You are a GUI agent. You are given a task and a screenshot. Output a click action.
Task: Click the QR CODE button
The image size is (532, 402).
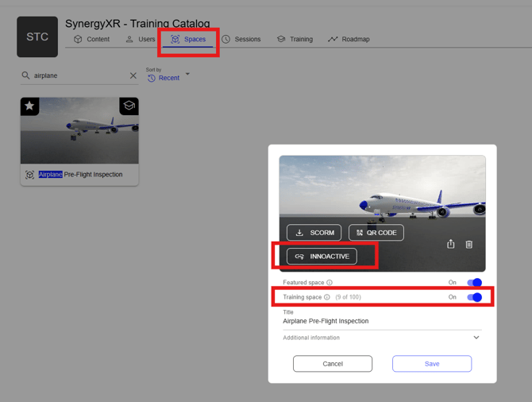[376, 233]
